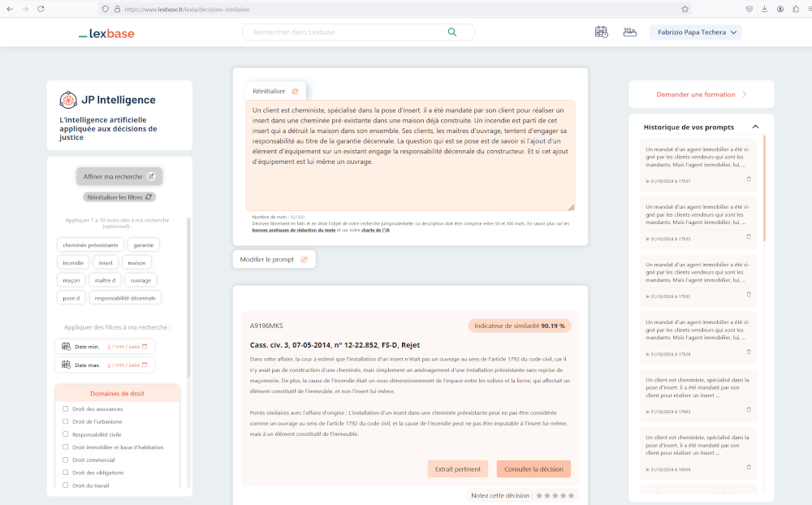The image size is (812, 505).
Task: Select the 'incendie' keyword chip
Action: pyautogui.click(x=73, y=262)
